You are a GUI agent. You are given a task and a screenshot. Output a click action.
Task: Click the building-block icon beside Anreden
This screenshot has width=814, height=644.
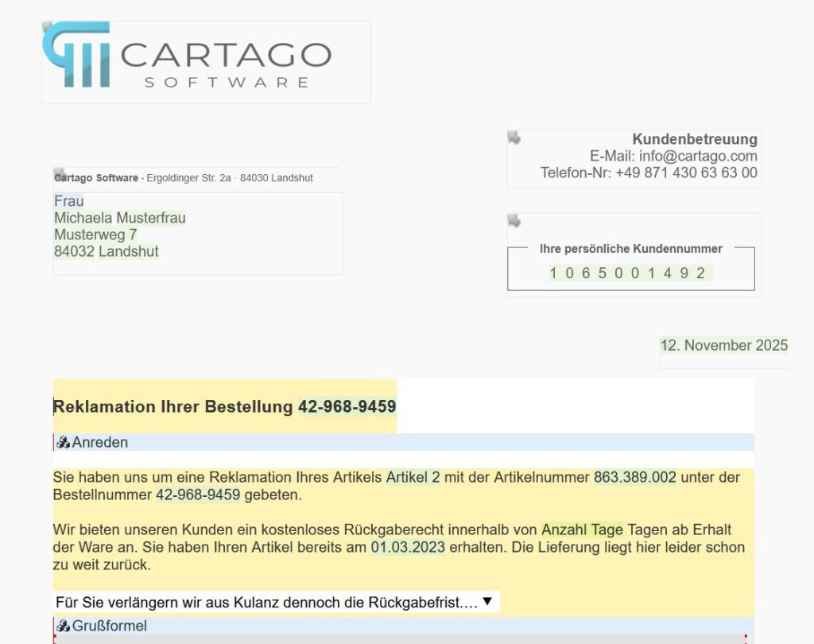pyautogui.click(x=63, y=443)
